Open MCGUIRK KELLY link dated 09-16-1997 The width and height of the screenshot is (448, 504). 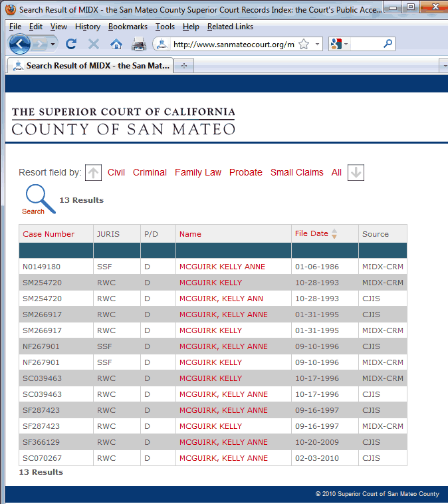click(x=211, y=426)
